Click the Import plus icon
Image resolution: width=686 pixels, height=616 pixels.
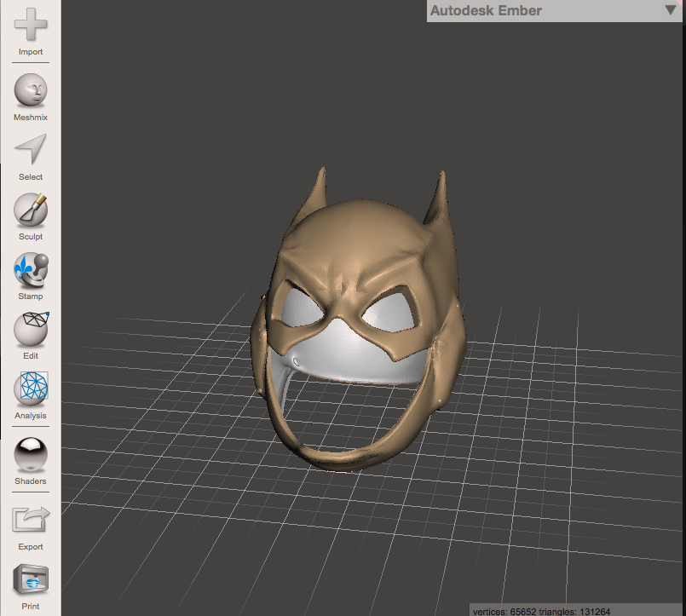pyautogui.click(x=31, y=25)
